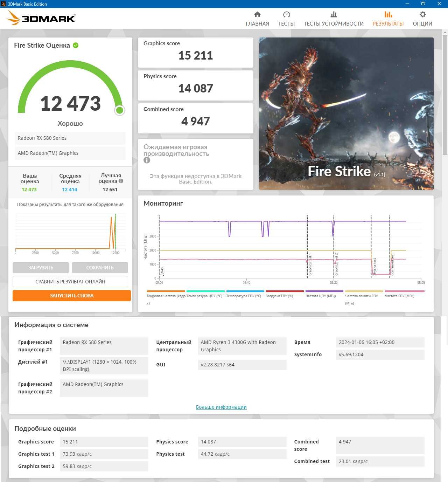
Task: Click СРАВНИТЬ РЕЗУЛЬТАТ ОНЛАЙН button
Action: [x=70, y=282]
